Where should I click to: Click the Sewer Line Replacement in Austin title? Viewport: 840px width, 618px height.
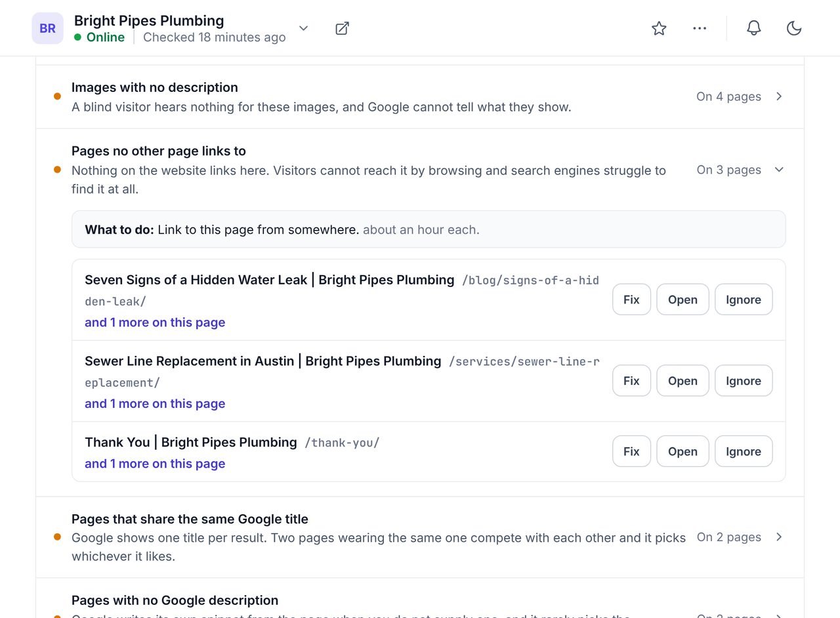(263, 361)
